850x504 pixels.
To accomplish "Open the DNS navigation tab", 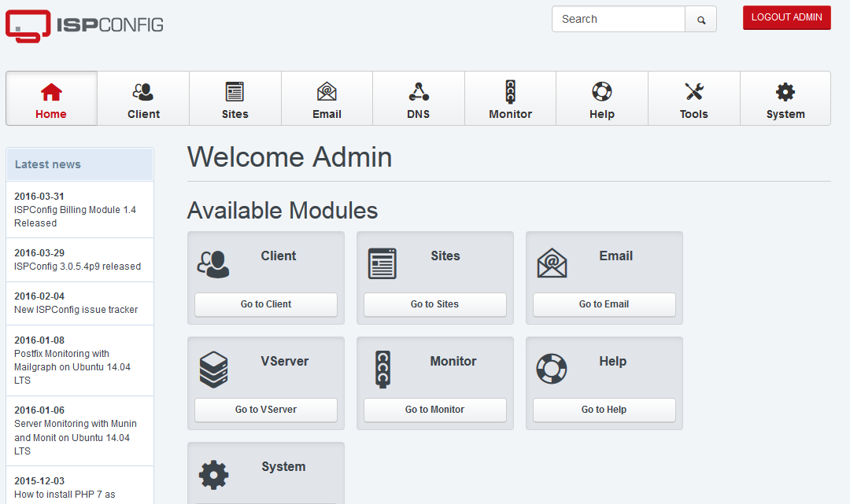I will point(419,98).
